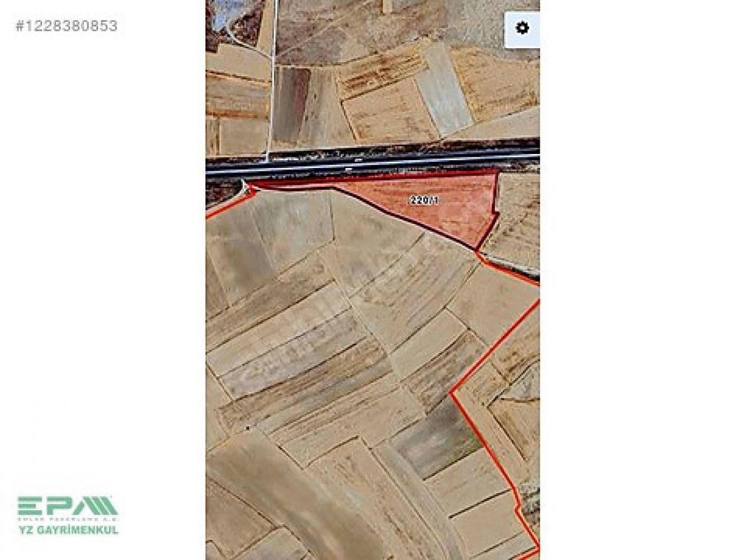This screenshot has height=560, width=747.
Task: Click the satellite map image thumbnail
Action: click(373, 280)
